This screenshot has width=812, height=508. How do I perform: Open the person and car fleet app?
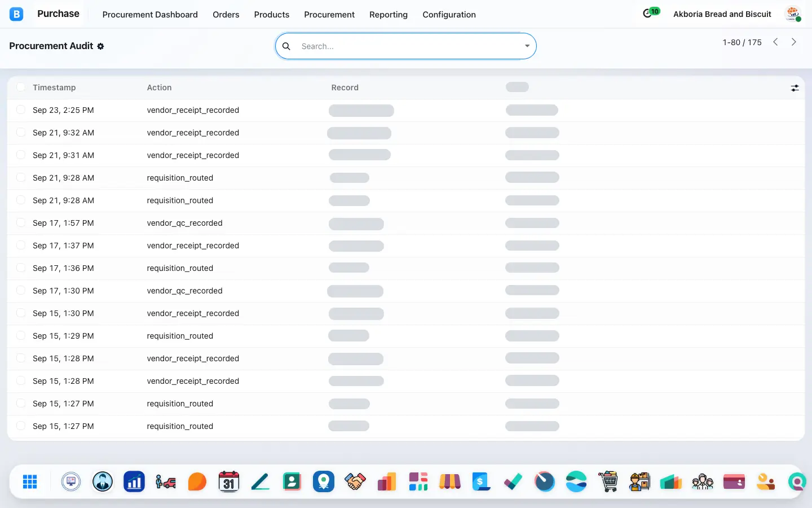(x=166, y=482)
